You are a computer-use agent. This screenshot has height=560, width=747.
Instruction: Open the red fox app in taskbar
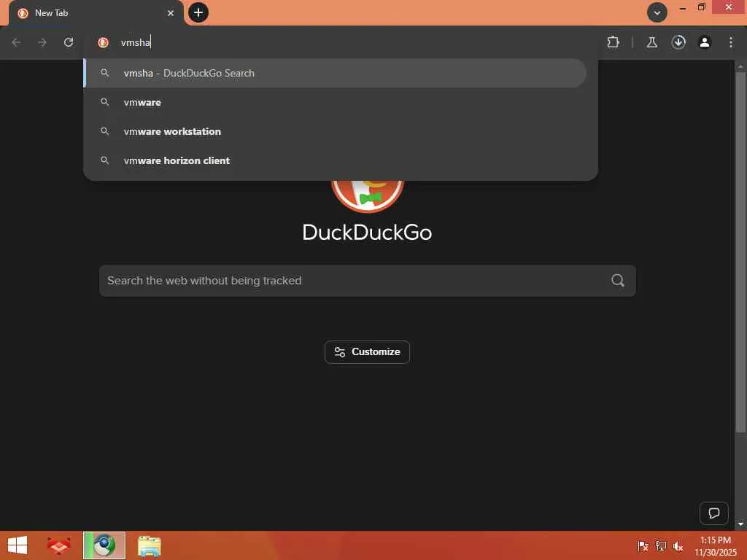click(x=58, y=545)
